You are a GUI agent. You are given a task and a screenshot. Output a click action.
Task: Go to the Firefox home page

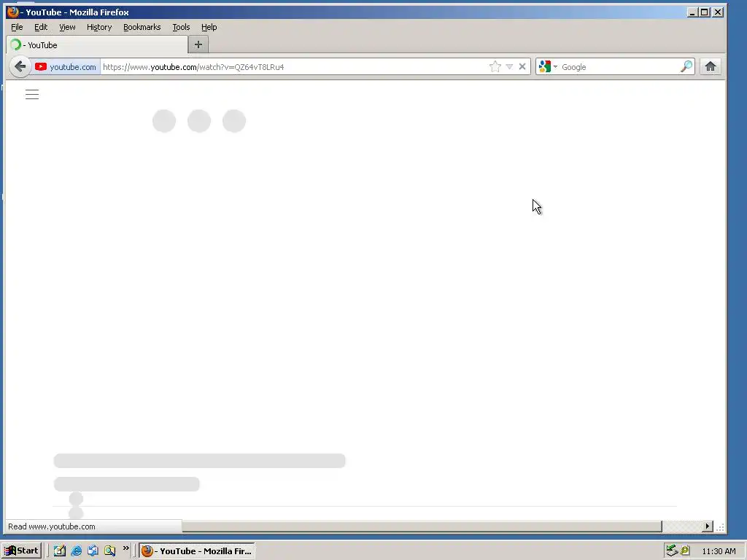click(711, 66)
